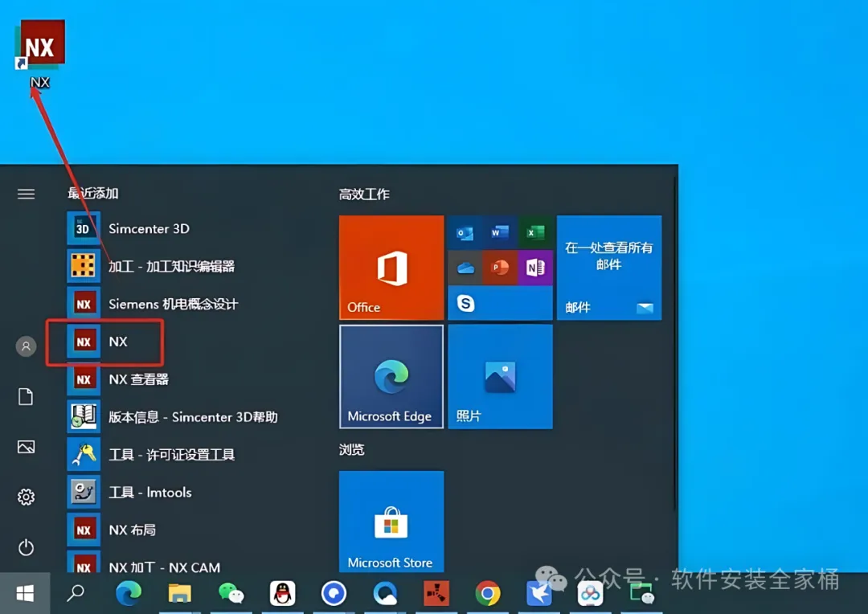Open the user account icon in Start sidebar
This screenshot has width=868, height=614.
click(26, 346)
